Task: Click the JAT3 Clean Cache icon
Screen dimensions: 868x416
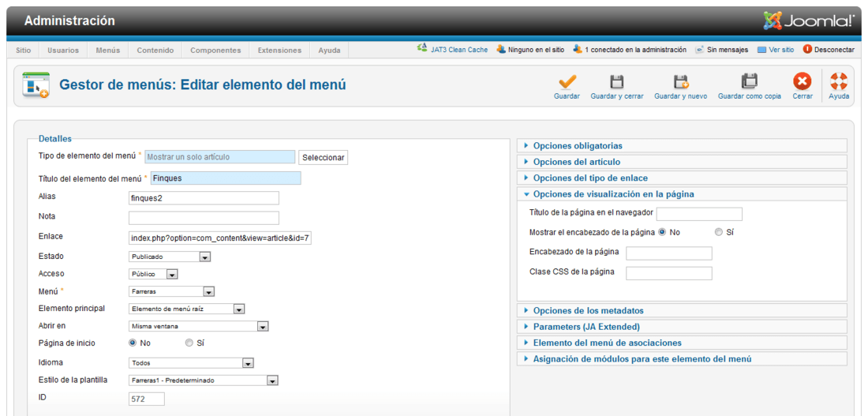Action: coord(422,49)
